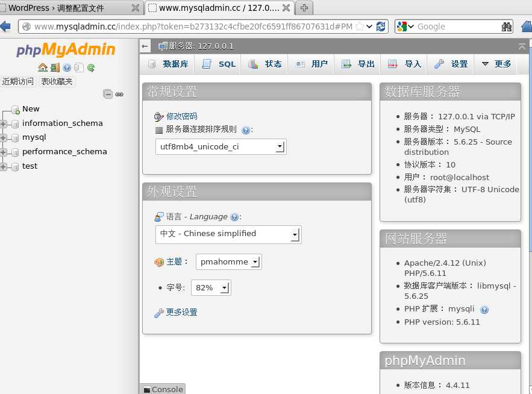Open the search engine selector dropdown

tap(405, 27)
